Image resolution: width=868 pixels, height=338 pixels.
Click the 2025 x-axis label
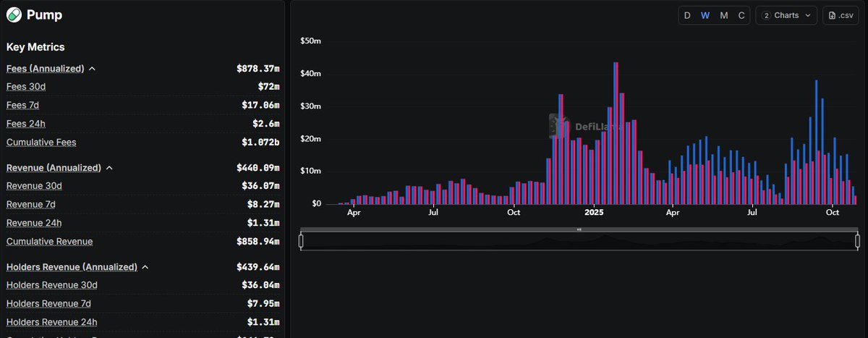[x=594, y=213]
